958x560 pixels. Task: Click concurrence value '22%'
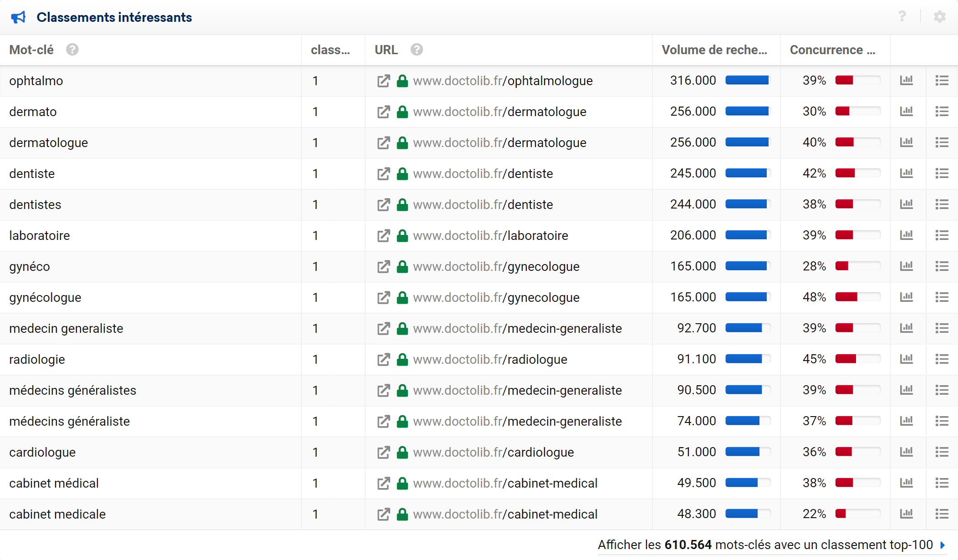click(814, 514)
